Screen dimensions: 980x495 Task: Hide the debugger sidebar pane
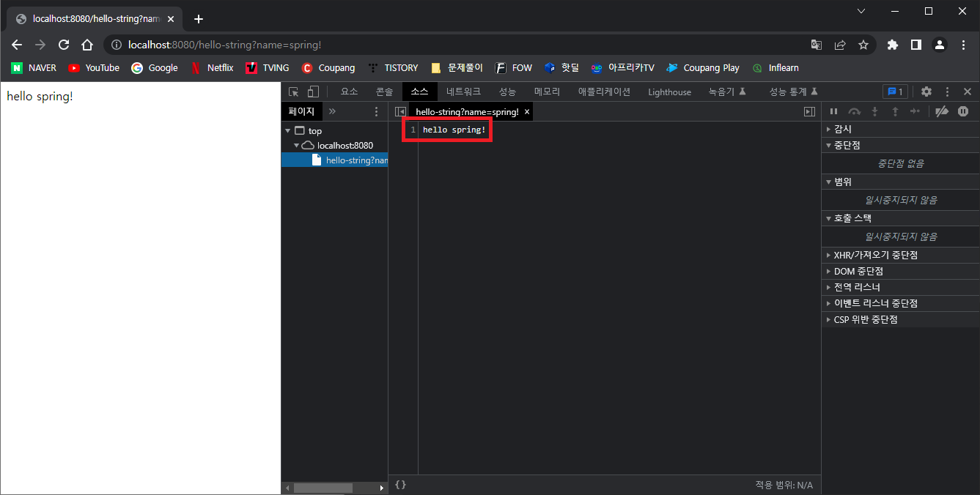point(809,111)
